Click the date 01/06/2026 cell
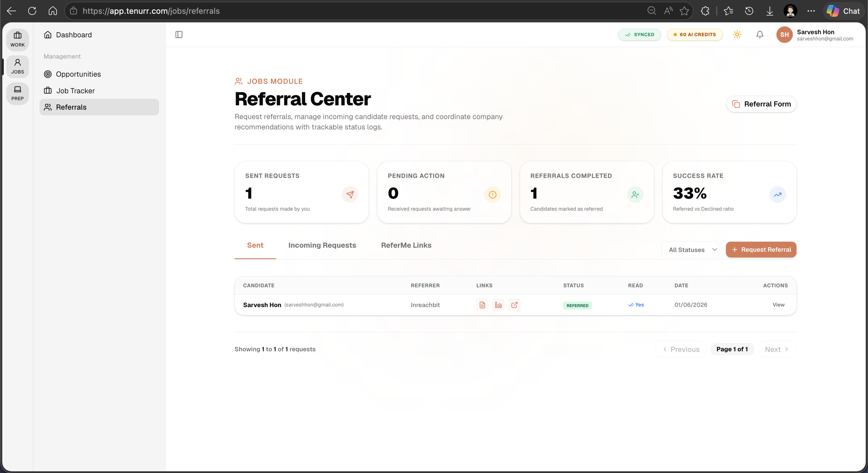Image resolution: width=868 pixels, height=473 pixels. (691, 305)
